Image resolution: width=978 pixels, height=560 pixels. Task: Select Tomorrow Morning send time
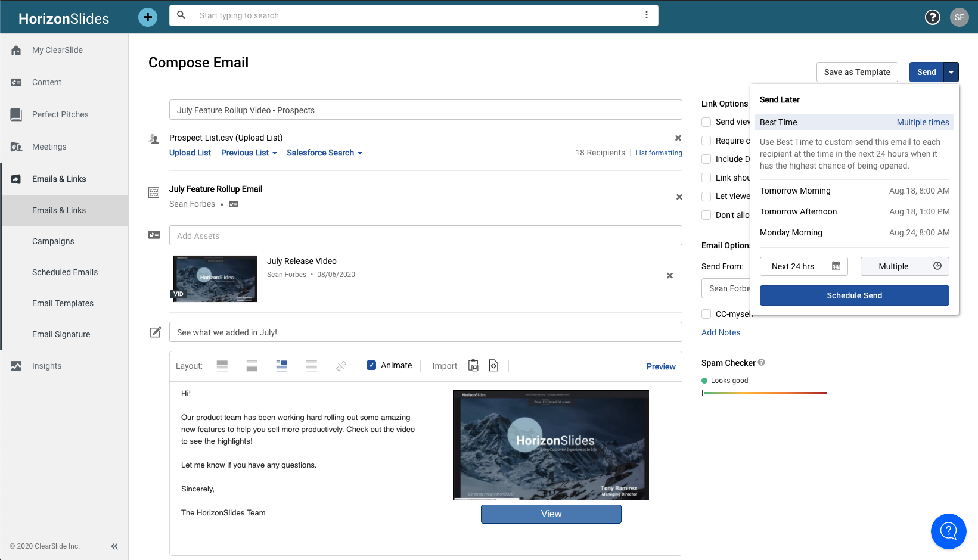(x=855, y=191)
